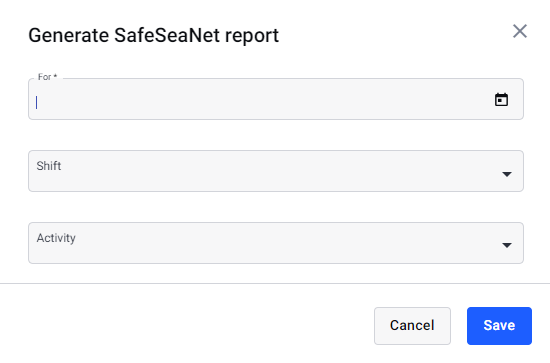Show Activity options via the caret triangle
Viewport: 550px width, 363px height.
click(507, 245)
